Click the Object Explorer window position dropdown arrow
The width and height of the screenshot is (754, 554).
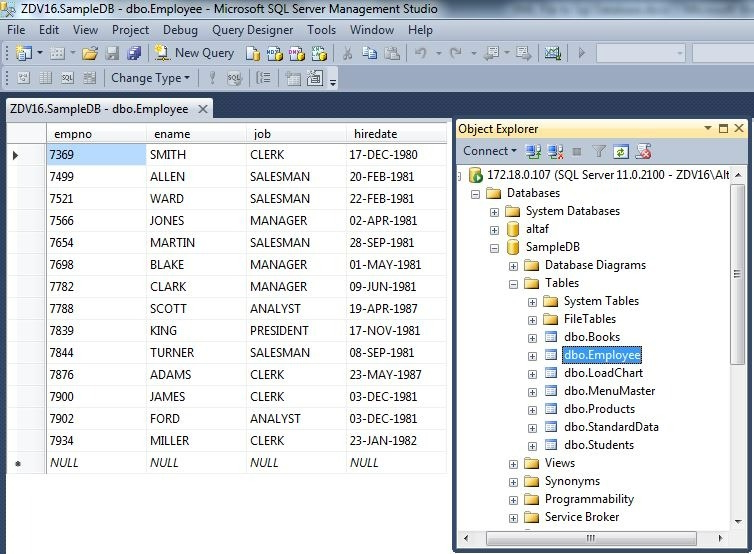tap(707, 128)
